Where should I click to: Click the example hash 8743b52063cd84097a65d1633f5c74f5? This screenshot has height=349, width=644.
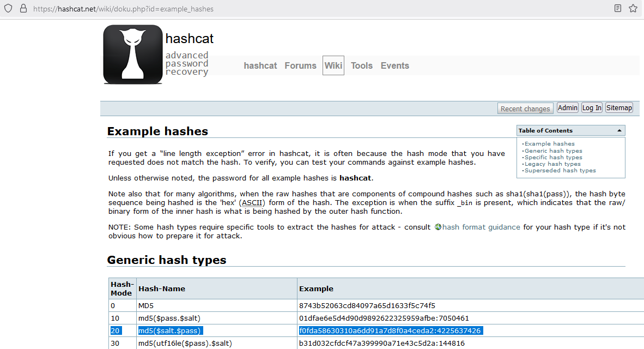(x=367, y=306)
